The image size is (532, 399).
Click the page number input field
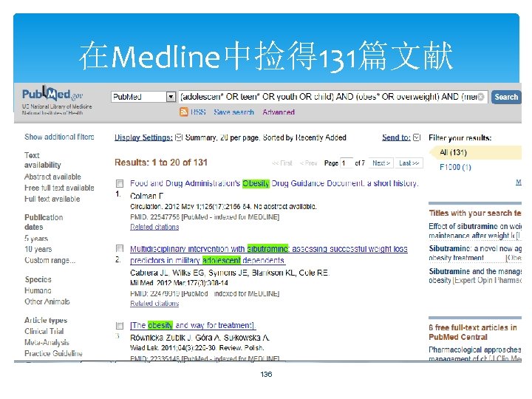tap(347, 163)
